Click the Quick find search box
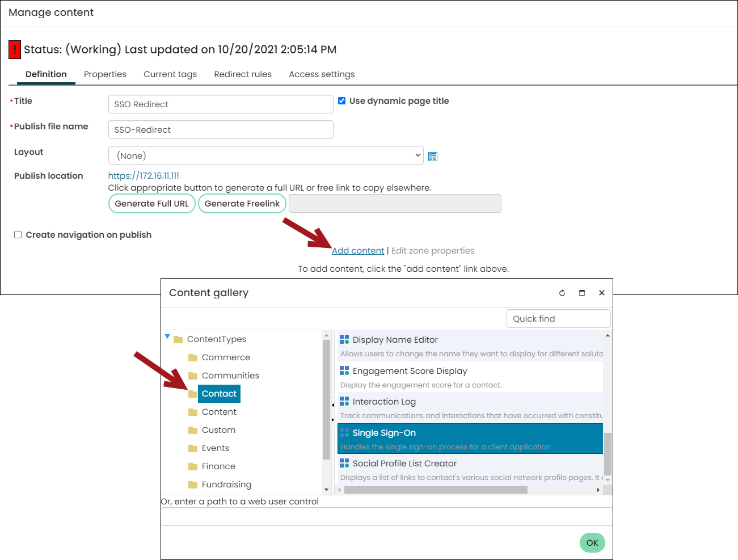The height and width of the screenshot is (560, 738). (x=559, y=319)
